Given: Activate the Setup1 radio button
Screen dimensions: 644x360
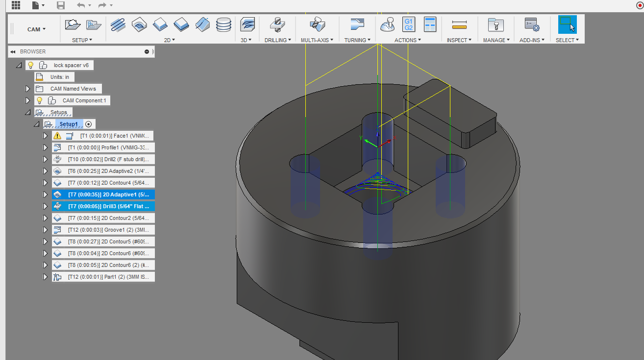Looking at the screenshot, I should pos(88,124).
